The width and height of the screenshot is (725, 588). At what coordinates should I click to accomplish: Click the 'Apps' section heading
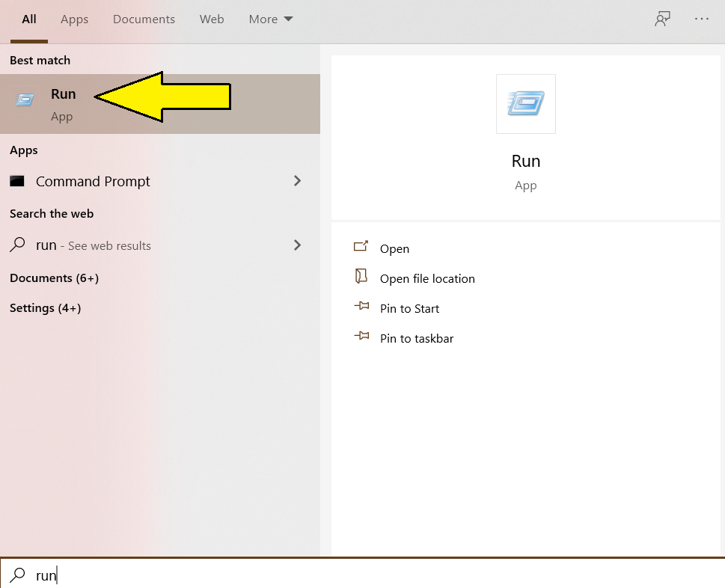(24, 150)
